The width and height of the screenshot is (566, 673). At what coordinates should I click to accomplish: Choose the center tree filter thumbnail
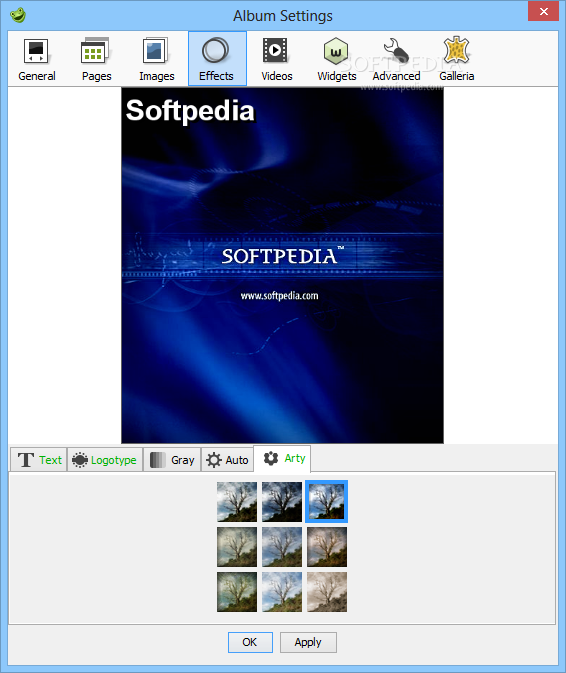tap(282, 547)
